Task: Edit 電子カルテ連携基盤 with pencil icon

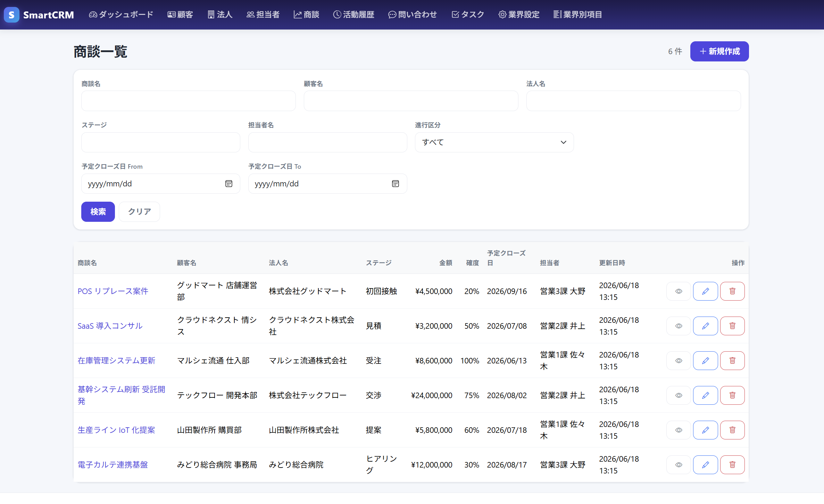Action: [x=705, y=465]
